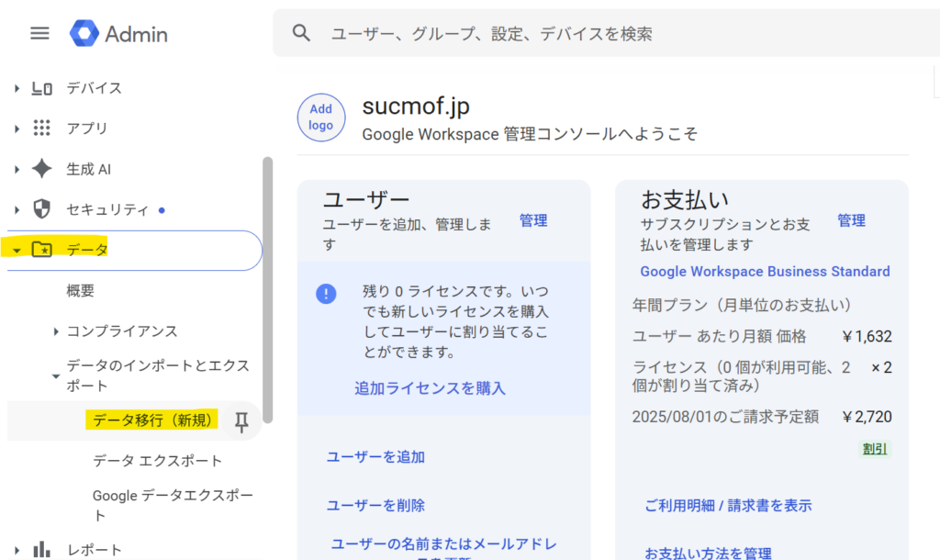Click the お支払い card title

tap(684, 199)
